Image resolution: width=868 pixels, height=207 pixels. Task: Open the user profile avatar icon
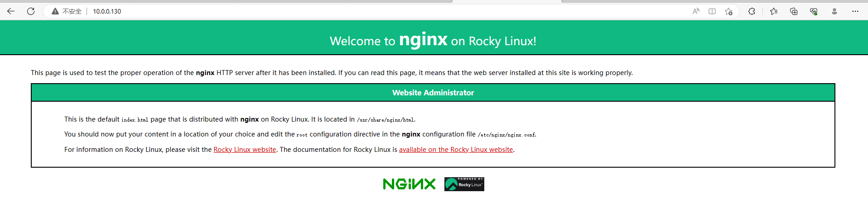[x=834, y=11]
